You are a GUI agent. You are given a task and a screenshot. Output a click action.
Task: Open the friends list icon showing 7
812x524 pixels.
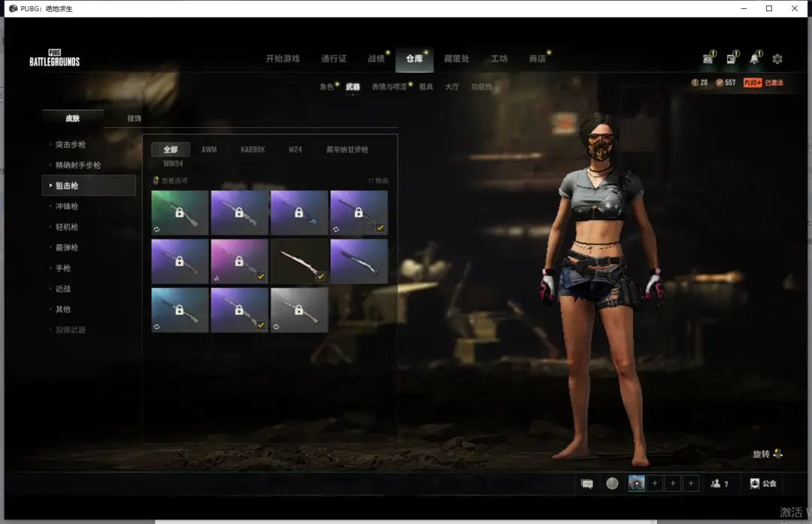coord(720,484)
